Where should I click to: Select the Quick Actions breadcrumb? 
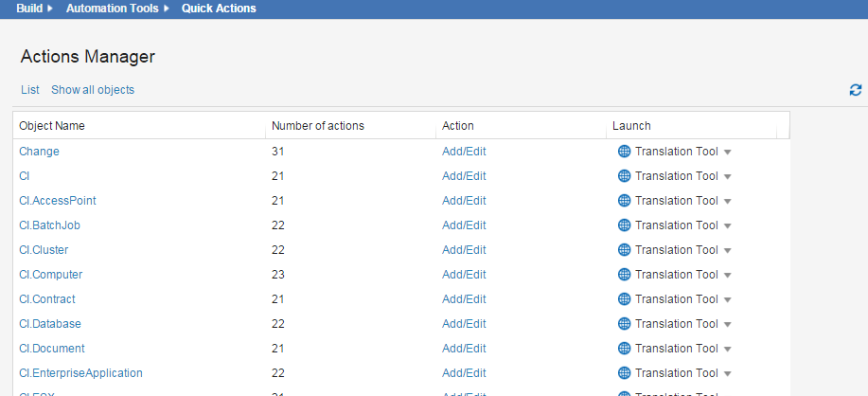click(x=219, y=9)
